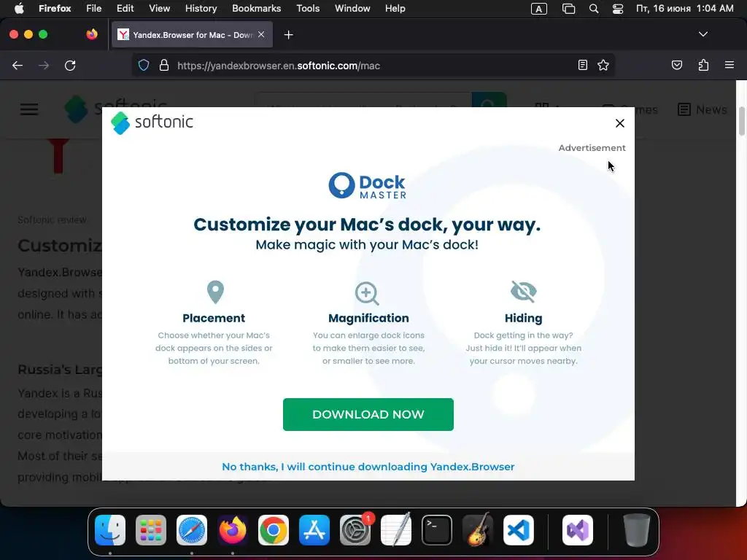Click the date and time in menu bar
This screenshot has height=560, width=747.
[x=684, y=9]
